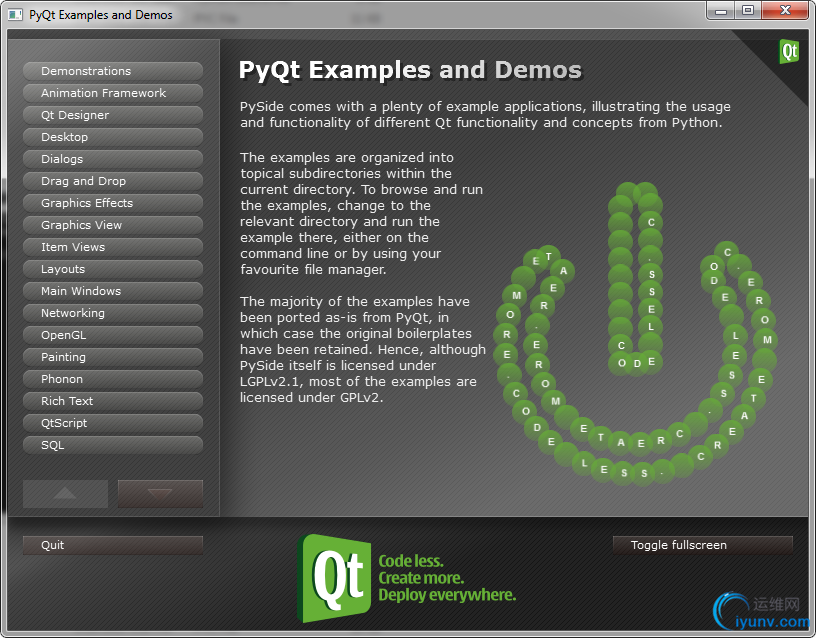Select the OpenGL category
The height and width of the screenshot is (638, 816).
(x=113, y=335)
